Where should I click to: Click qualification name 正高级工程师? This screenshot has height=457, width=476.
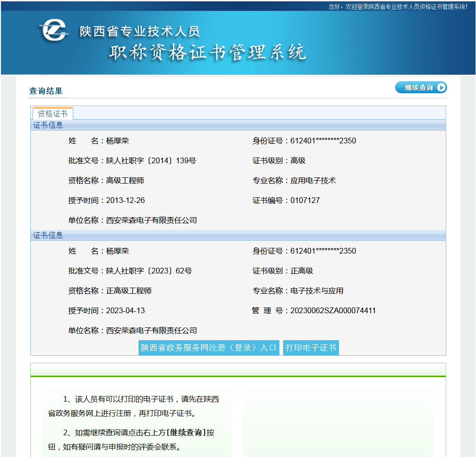click(x=129, y=291)
